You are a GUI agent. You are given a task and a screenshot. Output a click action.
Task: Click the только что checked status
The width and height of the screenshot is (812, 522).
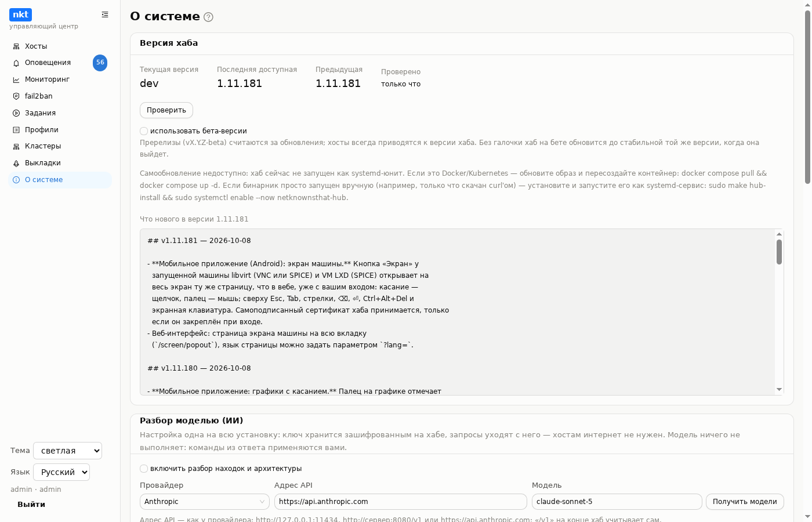point(401,84)
